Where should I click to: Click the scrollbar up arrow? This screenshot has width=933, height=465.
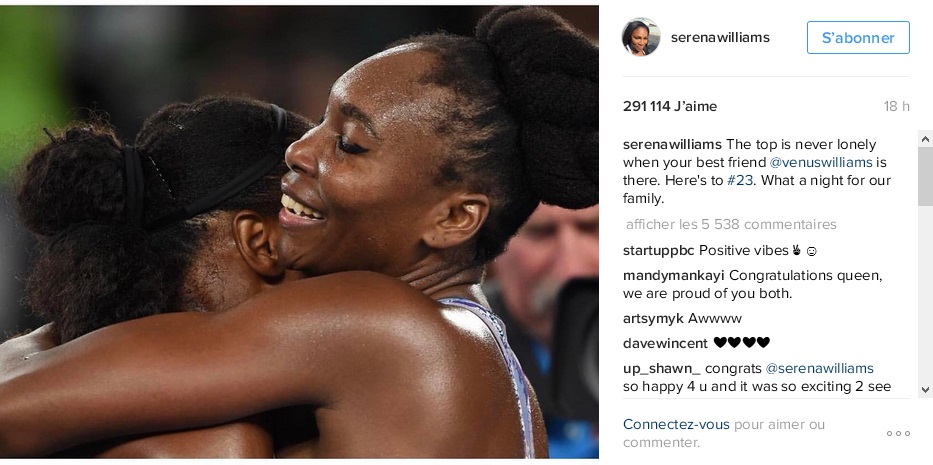pos(925,139)
